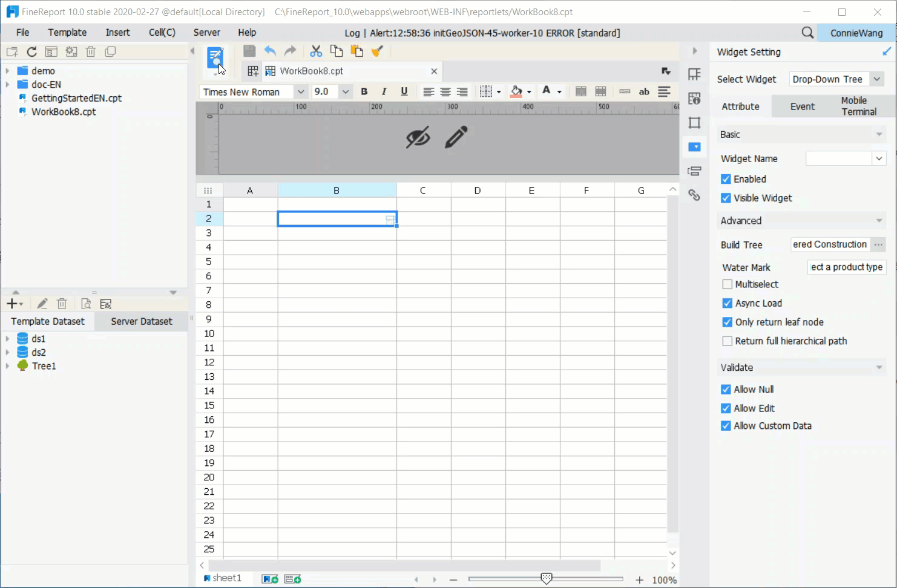This screenshot has width=897, height=588.
Task: Enable the Multiselect checkbox
Action: coord(727,284)
